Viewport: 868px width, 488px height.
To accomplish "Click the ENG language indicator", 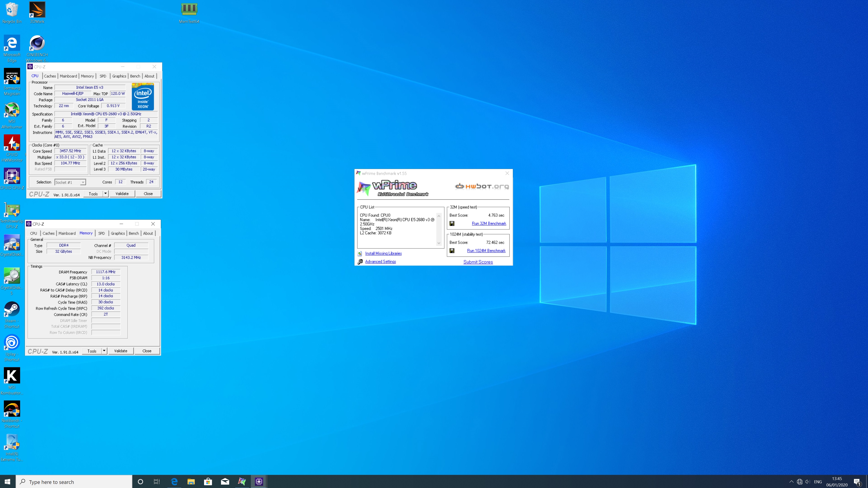I will [818, 482].
